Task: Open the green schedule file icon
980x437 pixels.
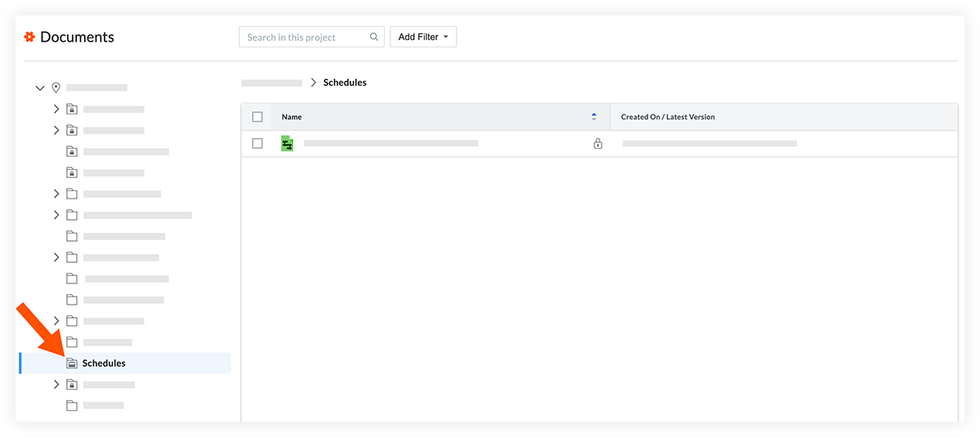Action: 287,144
